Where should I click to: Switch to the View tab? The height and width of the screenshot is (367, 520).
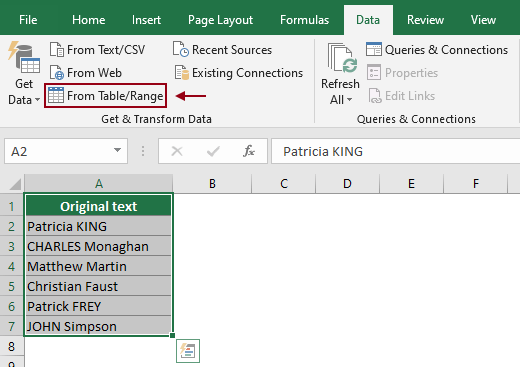point(483,20)
